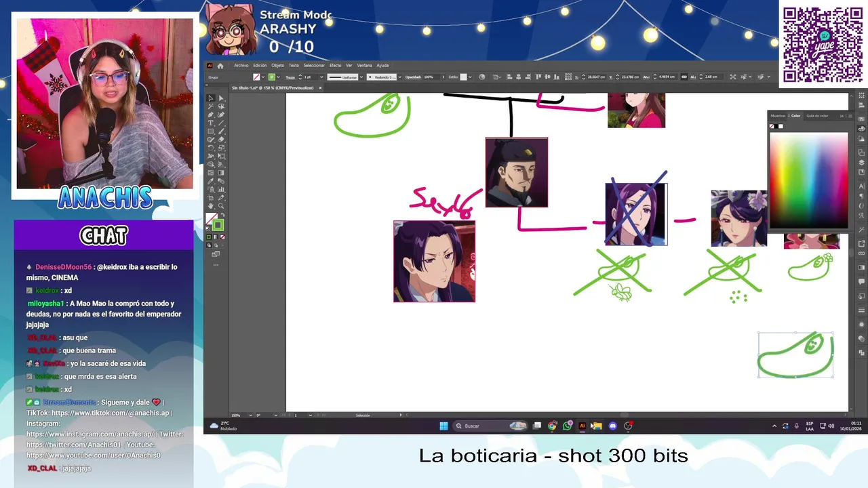Pick the Shape Builder tool

coord(211,165)
